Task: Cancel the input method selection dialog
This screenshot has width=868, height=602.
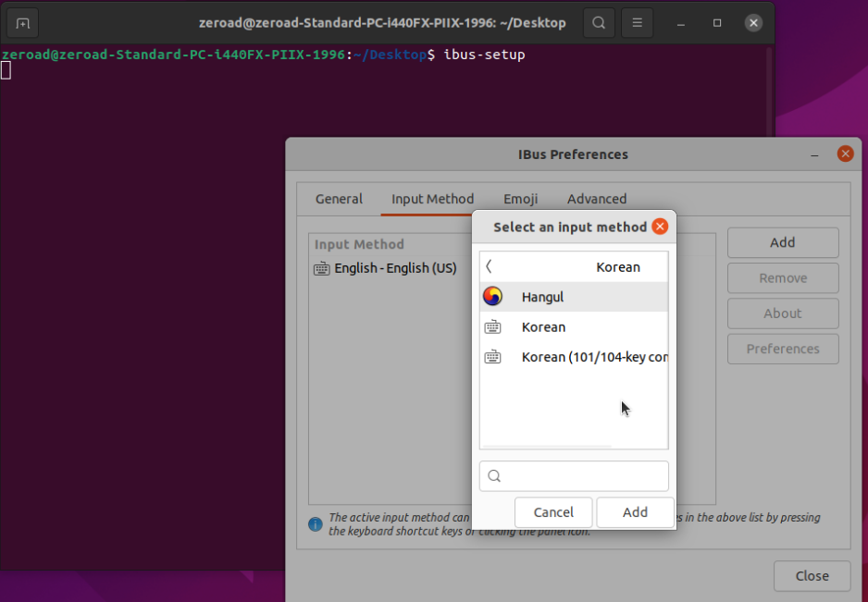Action: click(x=553, y=511)
